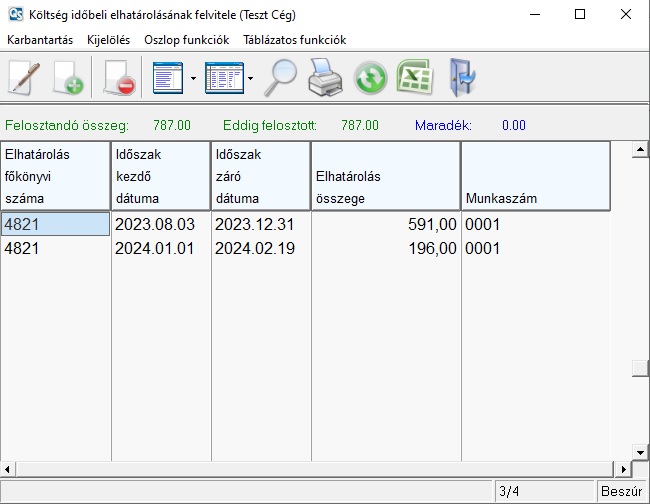Expand the form view dropdown arrow
The image size is (650, 504).
193,78
